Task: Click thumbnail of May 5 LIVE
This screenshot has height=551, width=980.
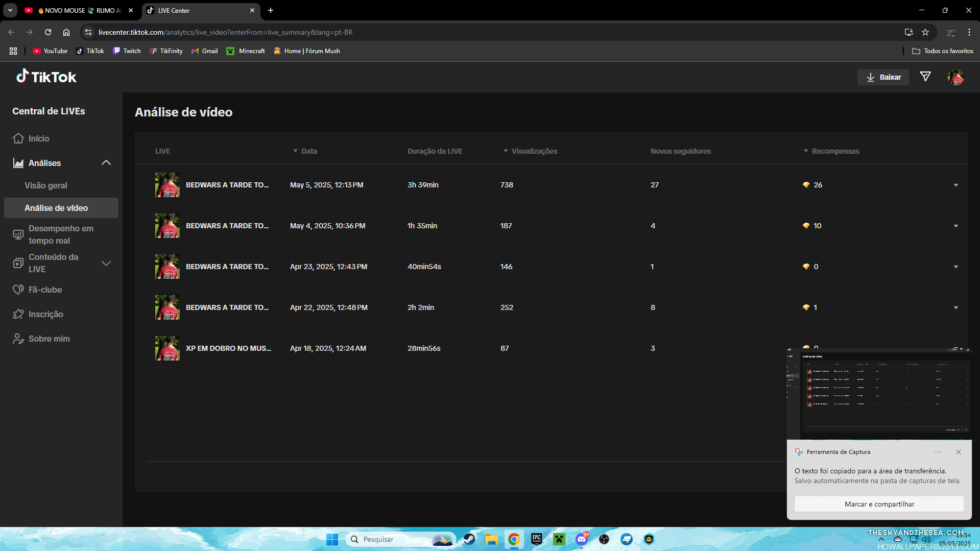Action: (168, 185)
